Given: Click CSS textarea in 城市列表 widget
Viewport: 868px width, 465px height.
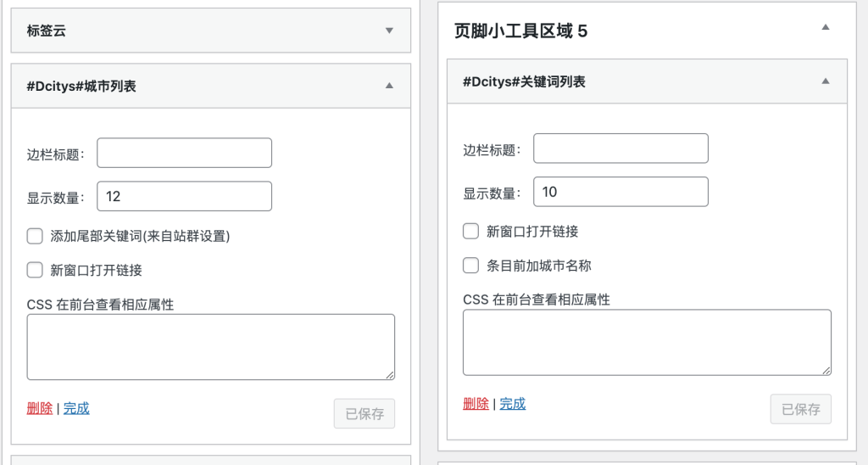Looking at the screenshot, I should pyautogui.click(x=210, y=347).
